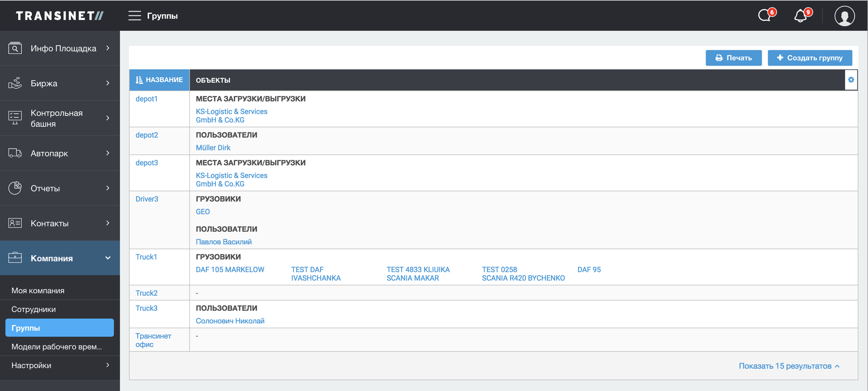The height and width of the screenshot is (391, 868).
Task: Open table column settings gear
Action: pos(851,80)
